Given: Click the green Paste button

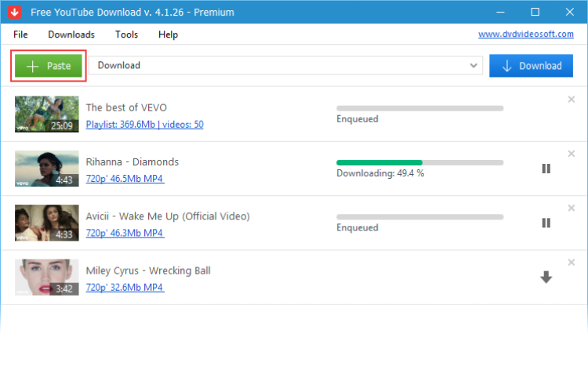Looking at the screenshot, I should coord(49,66).
